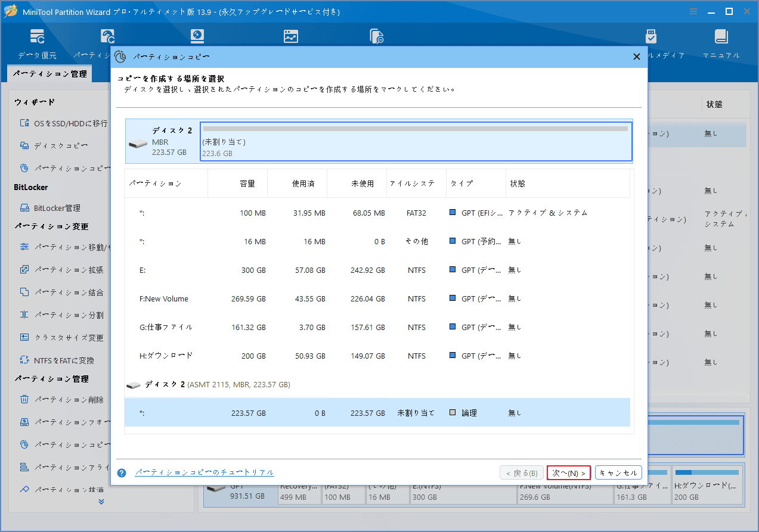Select the H:ダウンロード partition row

coord(377,356)
